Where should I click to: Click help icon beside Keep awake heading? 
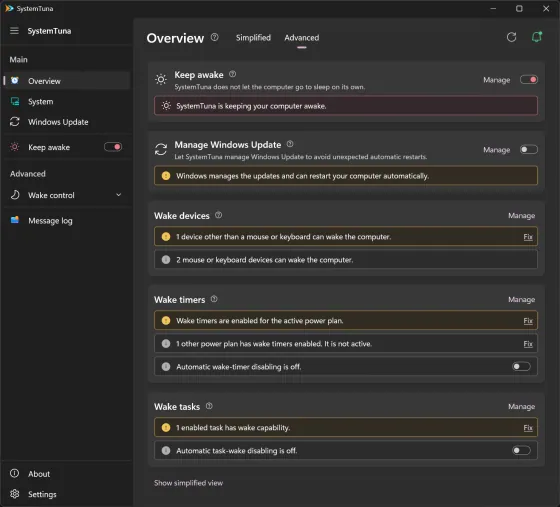(x=232, y=74)
